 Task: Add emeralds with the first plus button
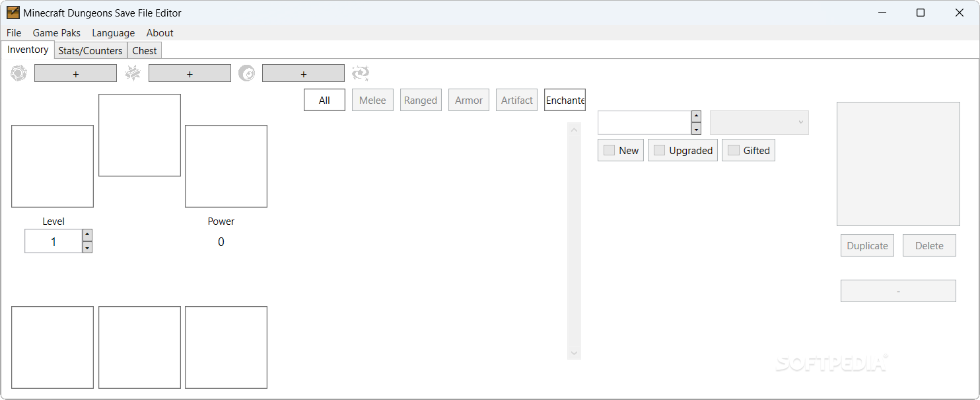[x=75, y=73]
